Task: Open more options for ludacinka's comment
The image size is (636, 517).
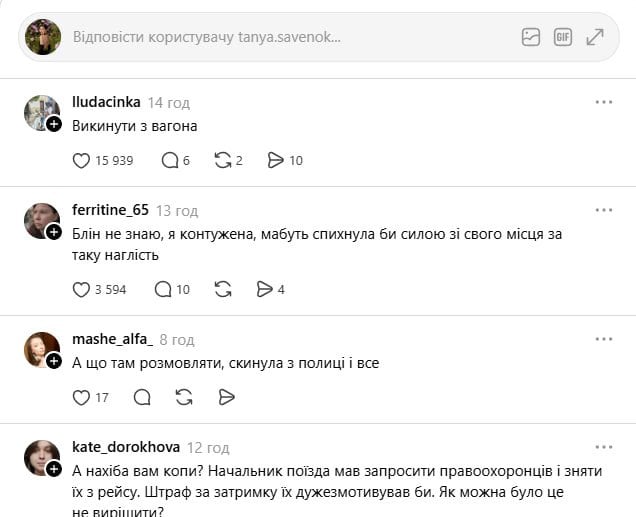Action: click(x=604, y=102)
